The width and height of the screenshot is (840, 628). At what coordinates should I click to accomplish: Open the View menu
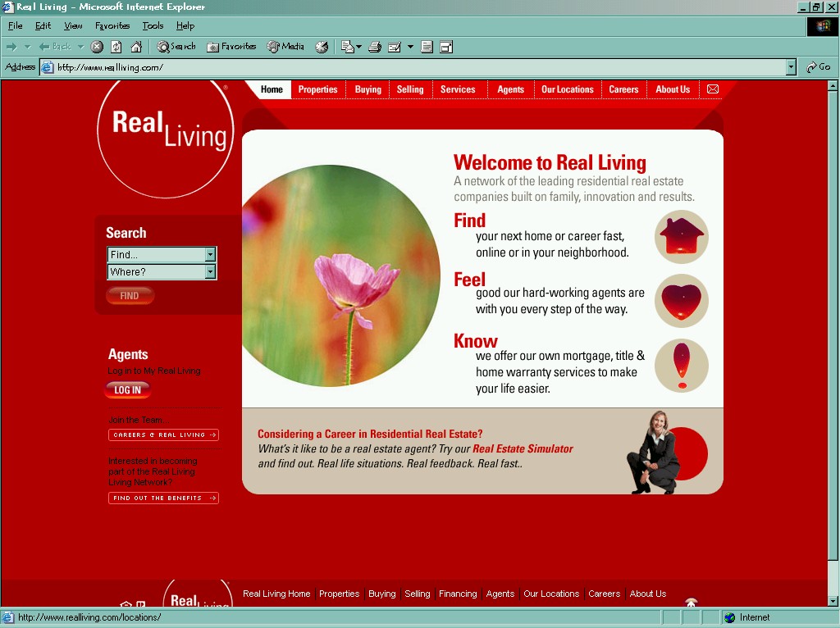[73, 25]
